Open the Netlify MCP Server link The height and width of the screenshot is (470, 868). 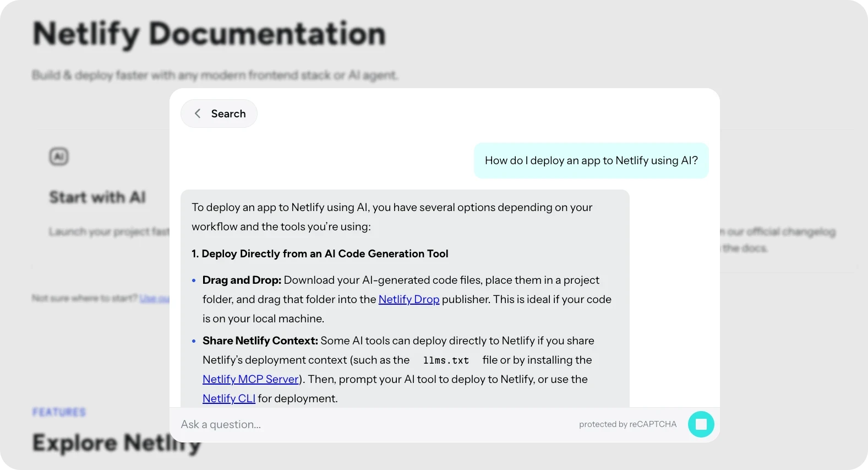click(x=250, y=379)
